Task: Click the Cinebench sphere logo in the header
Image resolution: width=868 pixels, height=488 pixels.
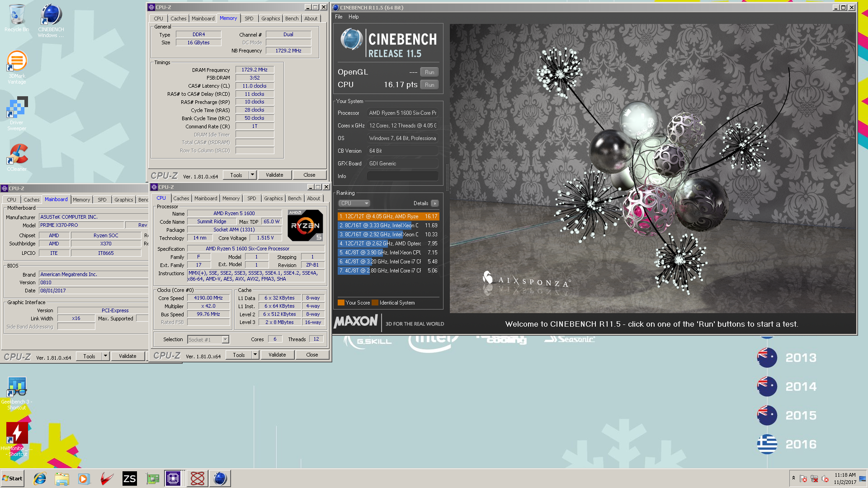Action: (351, 39)
